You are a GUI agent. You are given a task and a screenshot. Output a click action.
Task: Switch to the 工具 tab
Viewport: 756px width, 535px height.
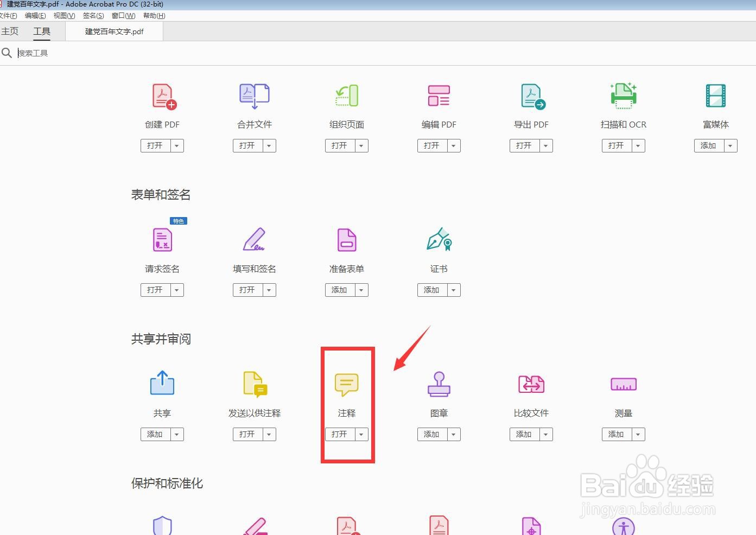tap(42, 31)
